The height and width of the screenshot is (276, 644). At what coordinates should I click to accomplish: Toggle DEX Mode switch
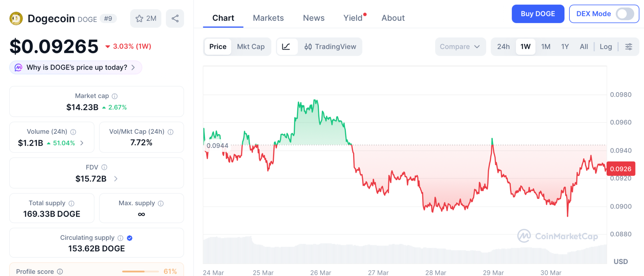point(625,14)
